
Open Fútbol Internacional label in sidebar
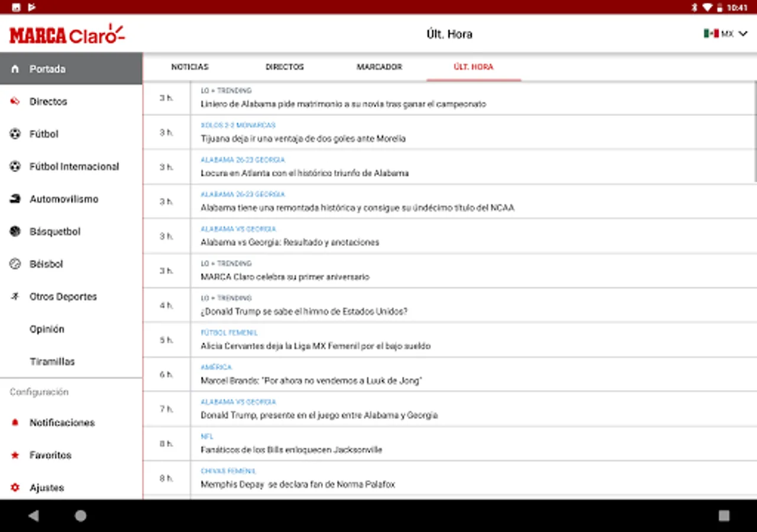(75, 167)
